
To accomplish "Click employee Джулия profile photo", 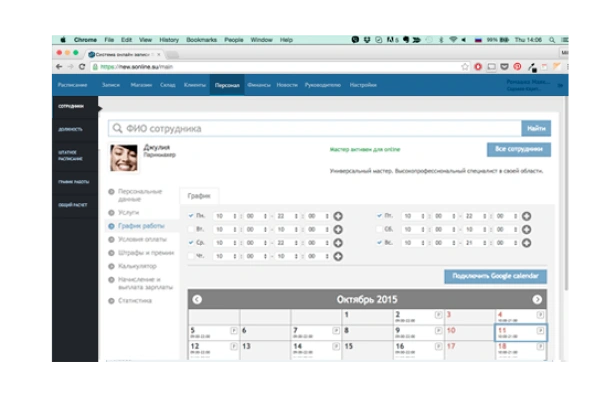I will 124,157.
